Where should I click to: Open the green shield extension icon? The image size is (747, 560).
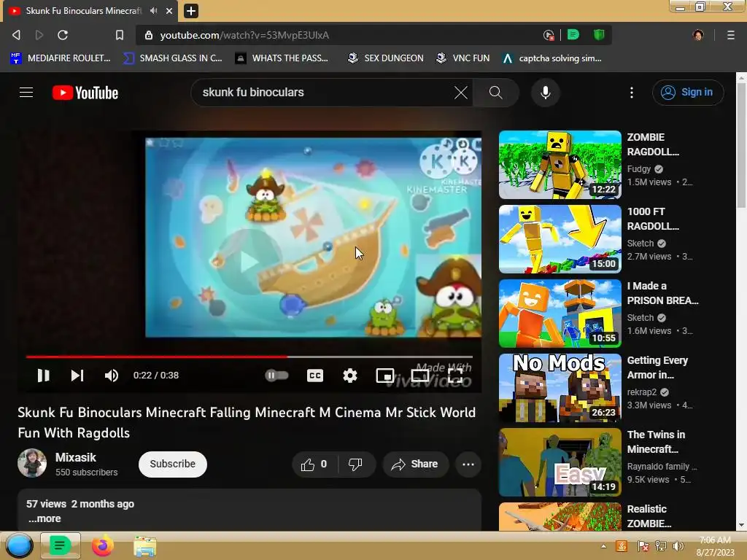click(599, 35)
